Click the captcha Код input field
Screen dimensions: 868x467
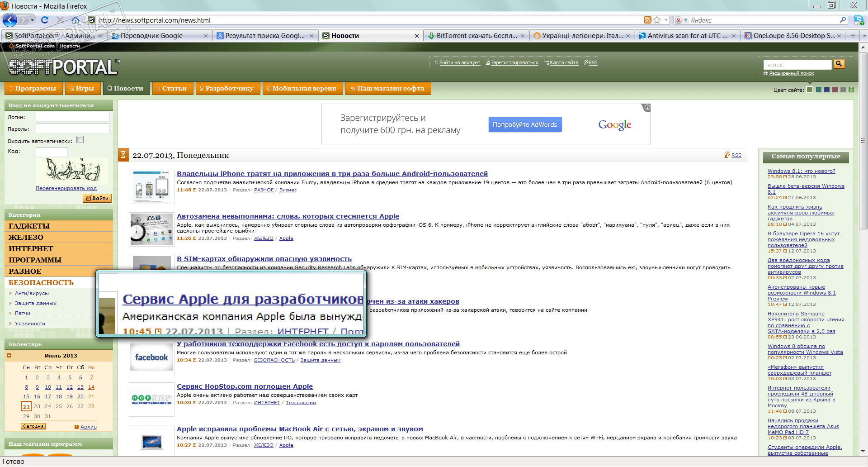[52, 152]
